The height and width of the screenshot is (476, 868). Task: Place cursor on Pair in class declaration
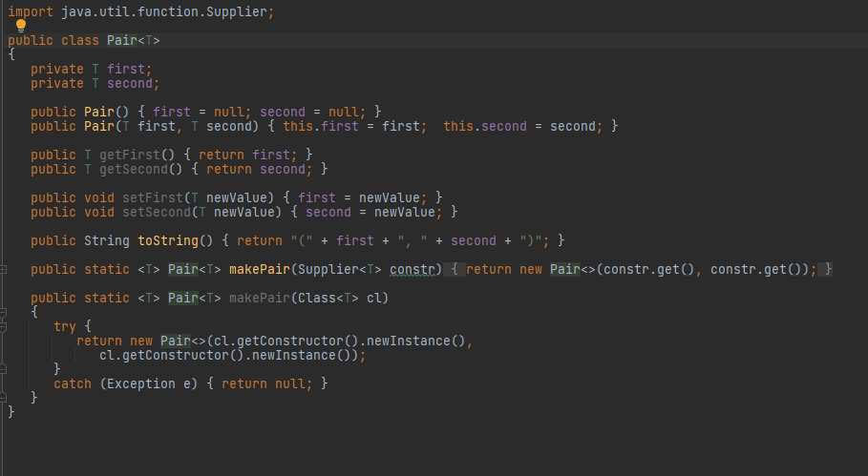pyautogui.click(x=122, y=40)
